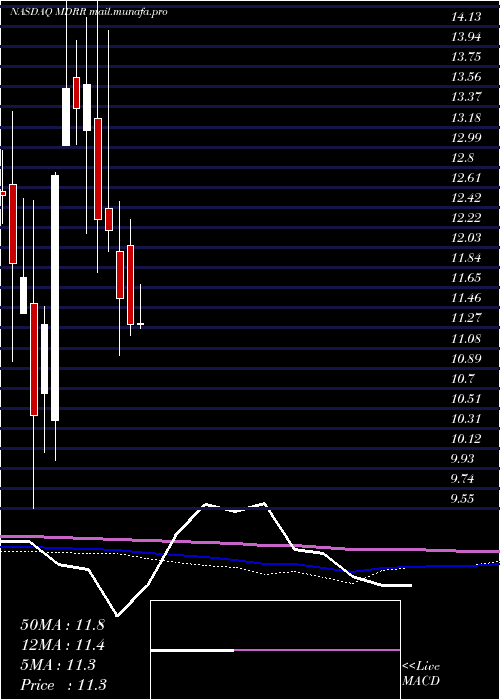Click the 50MA : 11.8 readout

pyautogui.click(x=62, y=625)
